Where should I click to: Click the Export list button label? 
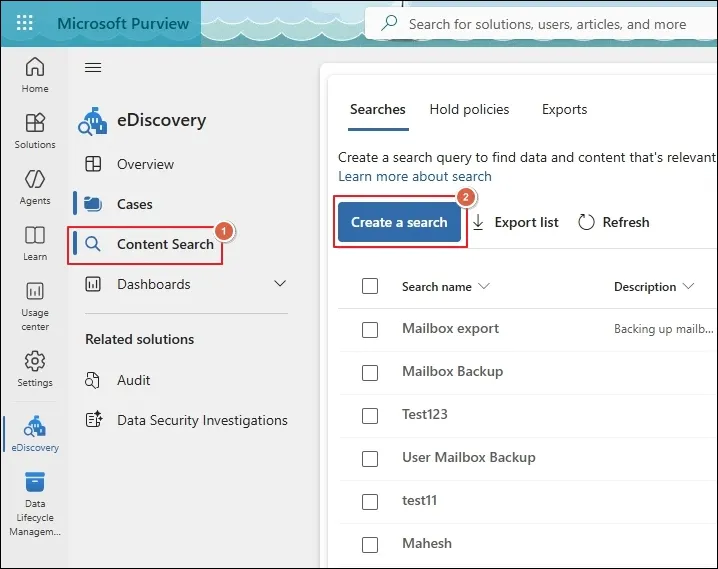(x=527, y=222)
